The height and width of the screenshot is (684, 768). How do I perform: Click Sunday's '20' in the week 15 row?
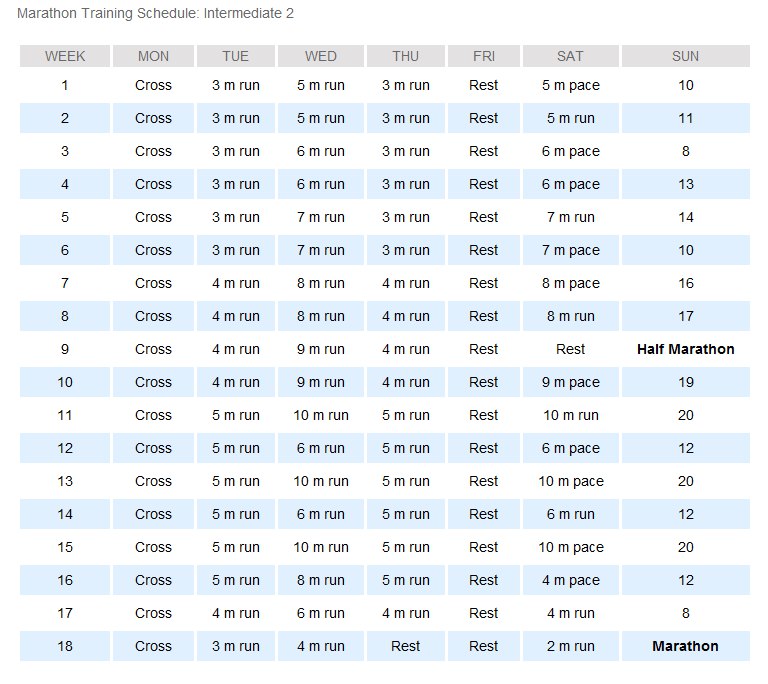pos(686,547)
